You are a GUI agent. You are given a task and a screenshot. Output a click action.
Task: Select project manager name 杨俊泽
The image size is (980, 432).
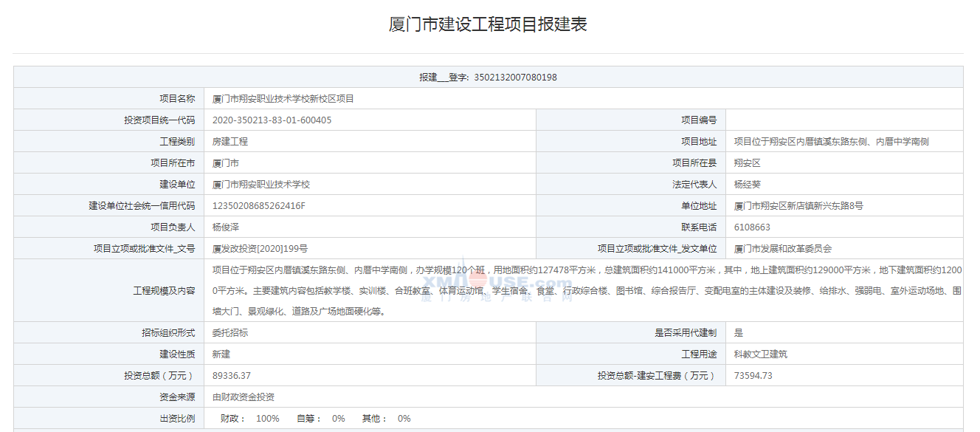pyautogui.click(x=226, y=227)
